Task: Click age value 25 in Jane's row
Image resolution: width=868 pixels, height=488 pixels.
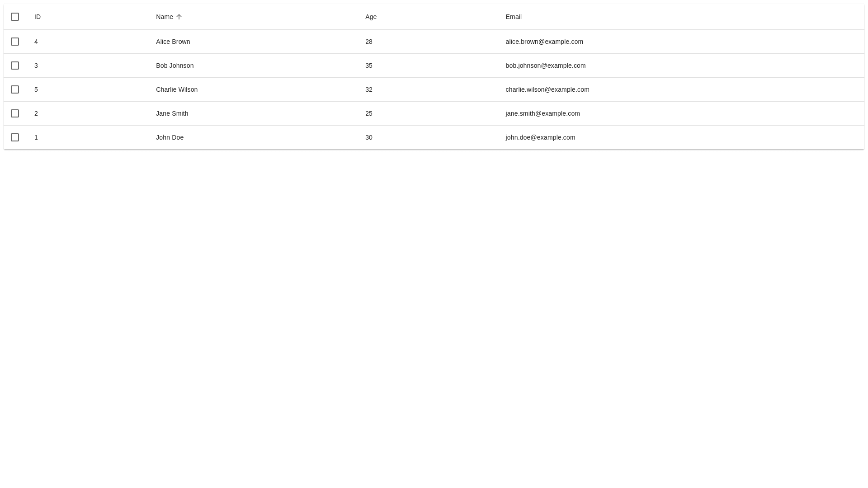Action: pyautogui.click(x=369, y=113)
